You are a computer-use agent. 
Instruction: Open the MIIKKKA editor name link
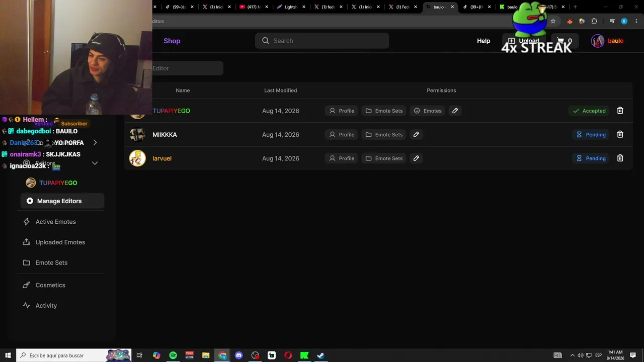pyautogui.click(x=165, y=134)
